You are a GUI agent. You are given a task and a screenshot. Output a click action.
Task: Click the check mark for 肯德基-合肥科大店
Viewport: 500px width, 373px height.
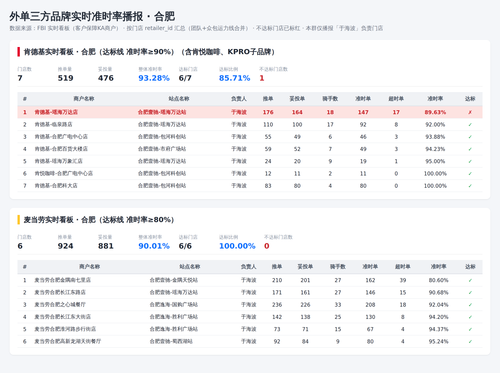coord(470,186)
